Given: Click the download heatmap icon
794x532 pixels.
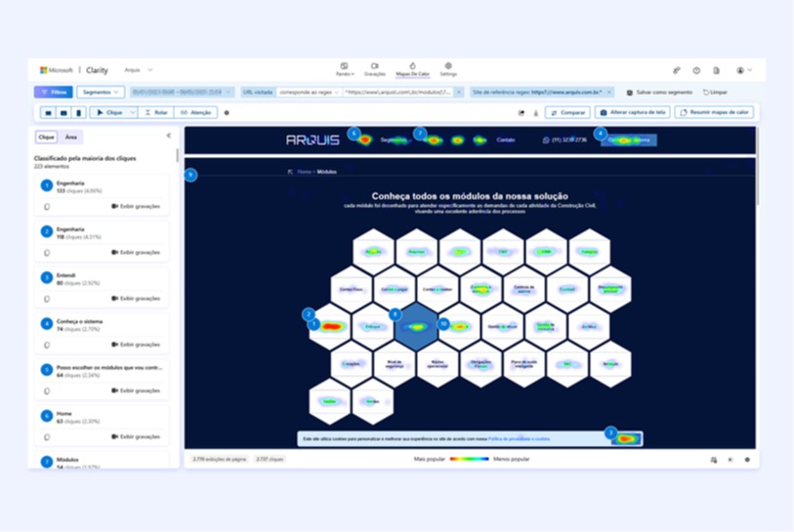Looking at the screenshot, I should point(536,112).
